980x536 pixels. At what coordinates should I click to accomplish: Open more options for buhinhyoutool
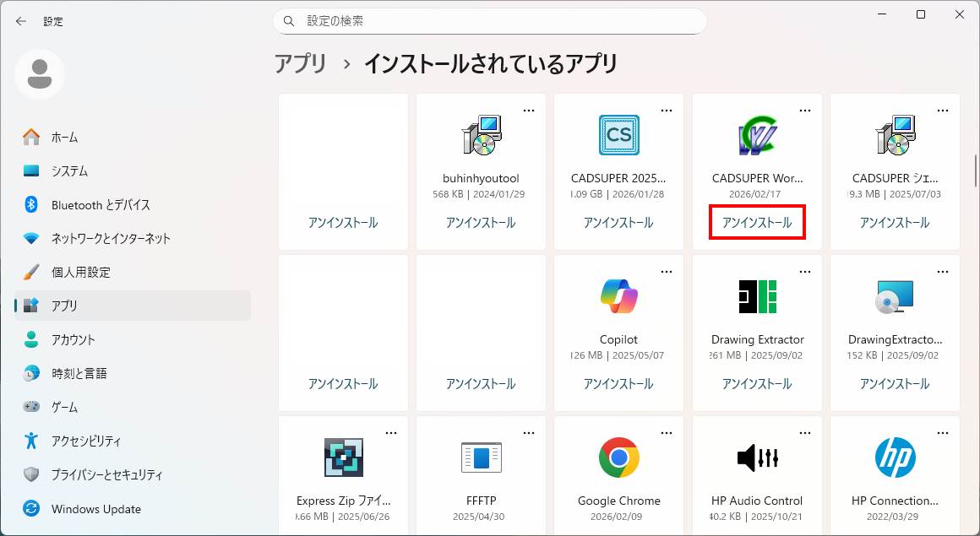[x=529, y=111]
